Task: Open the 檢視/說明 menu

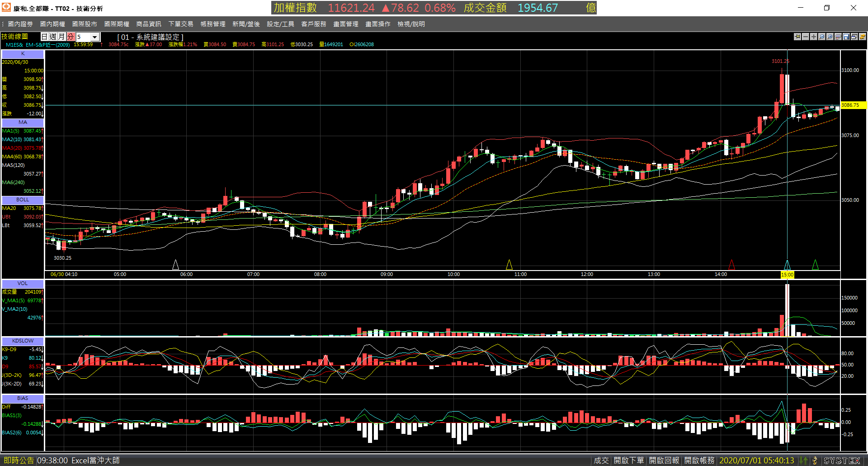Action: [x=411, y=24]
